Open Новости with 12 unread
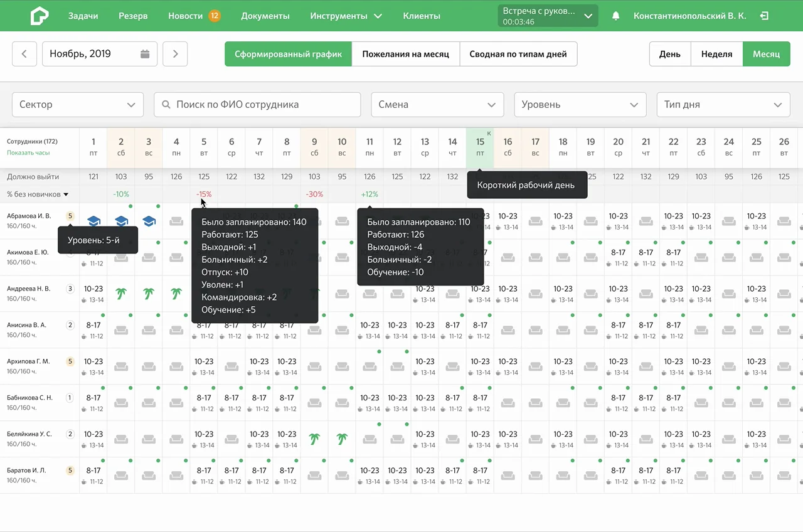The image size is (803, 532). tap(194, 16)
